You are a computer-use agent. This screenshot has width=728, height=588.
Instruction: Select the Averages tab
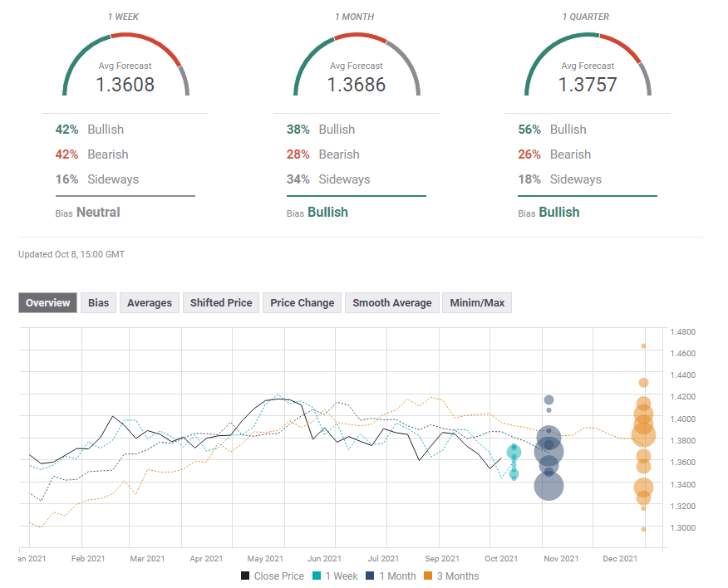click(150, 303)
